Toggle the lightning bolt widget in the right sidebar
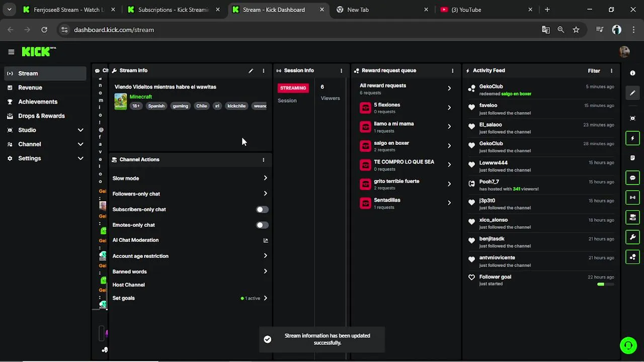The width and height of the screenshot is (644, 362). click(x=632, y=138)
